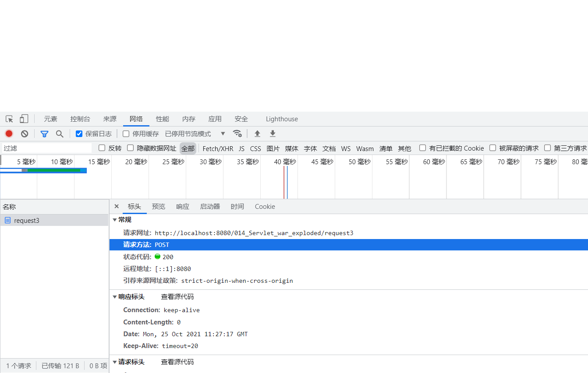Select the request3 document icon
This screenshot has width=588, height=373.
(7, 220)
